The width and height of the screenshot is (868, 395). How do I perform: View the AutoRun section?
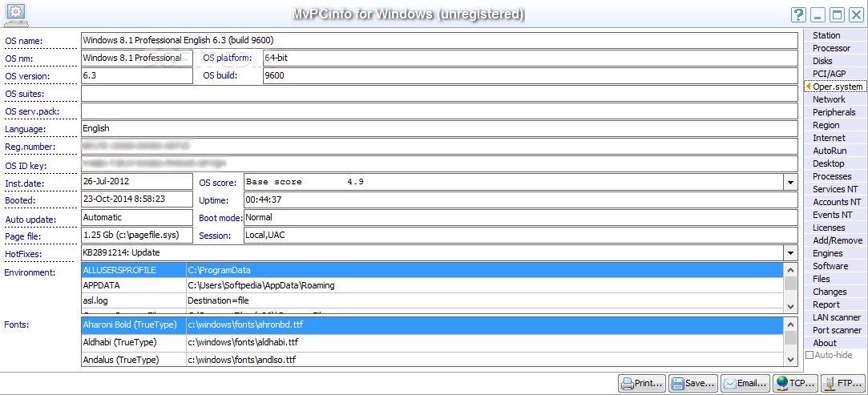834,151
